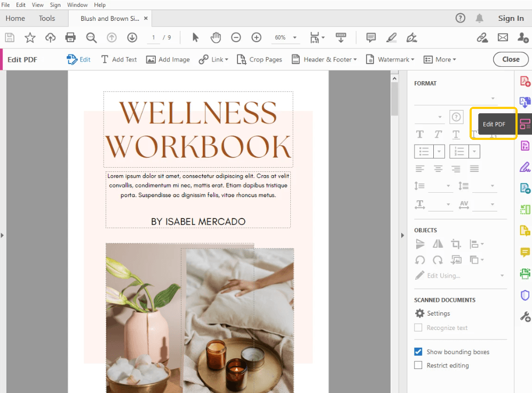Open the Settings gear under Scanned Documents
Screen dimensions: 532x393
point(420,313)
